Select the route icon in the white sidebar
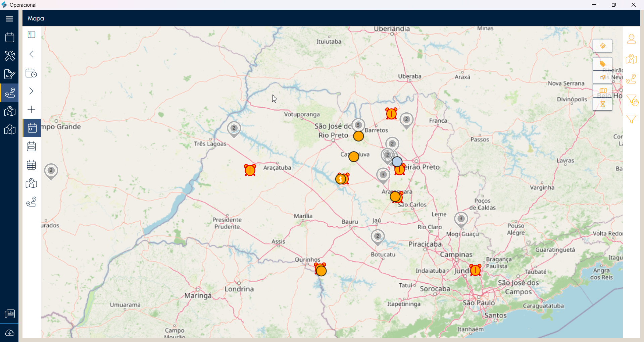This screenshot has width=644, height=342. (x=32, y=202)
